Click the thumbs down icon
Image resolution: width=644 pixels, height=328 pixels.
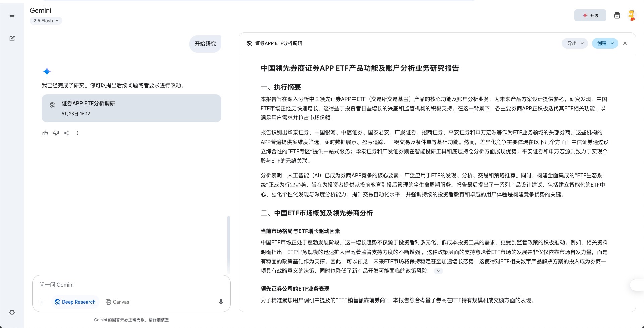pos(56,133)
